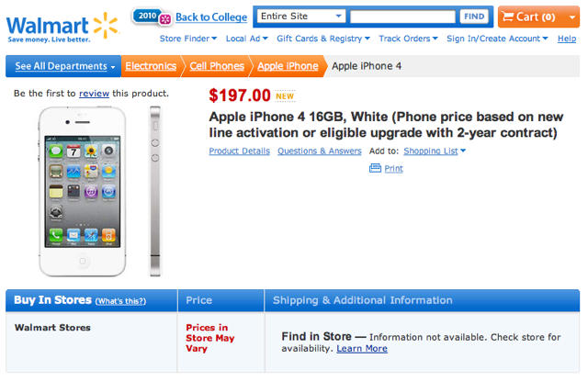Open the Gift Cards & Registry menu
The height and width of the screenshot is (381, 588).
[322, 39]
